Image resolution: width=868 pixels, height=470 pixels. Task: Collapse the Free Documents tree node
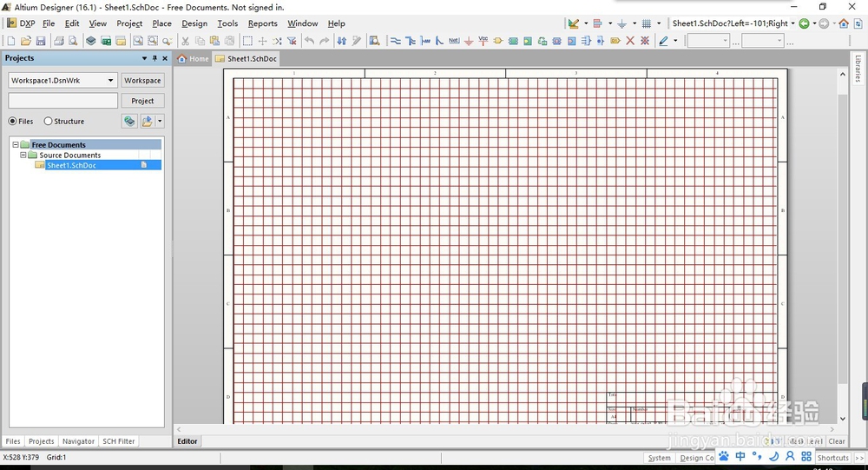pos(16,145)
